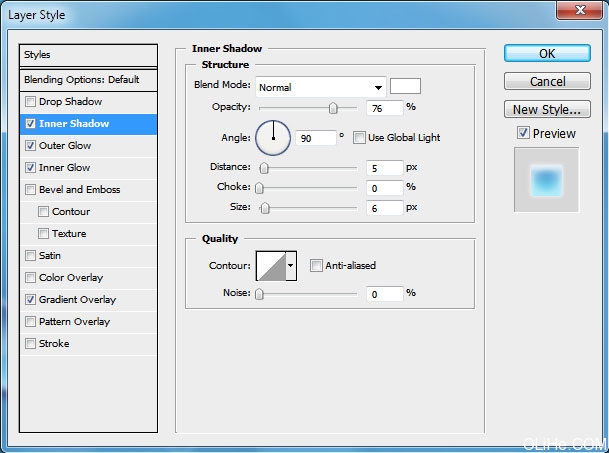Click the angle dial control
The image size is (609, 453).
tap(273, 137)
